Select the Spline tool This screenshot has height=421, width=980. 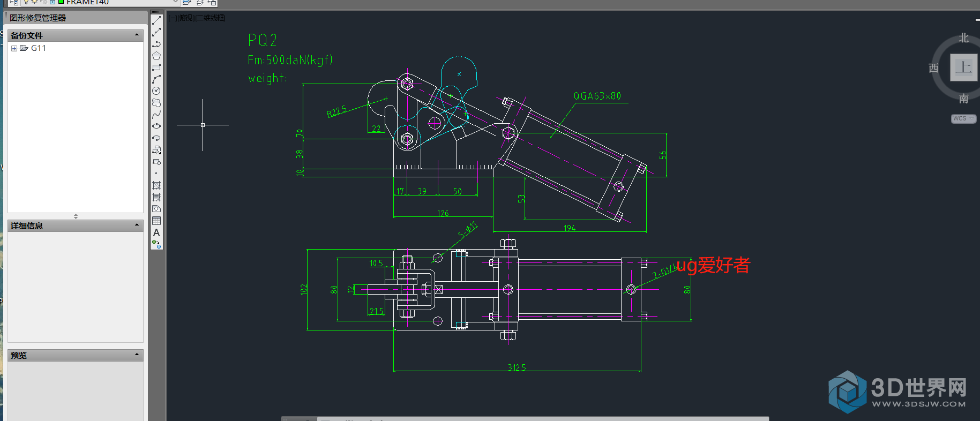click(156, 115)
